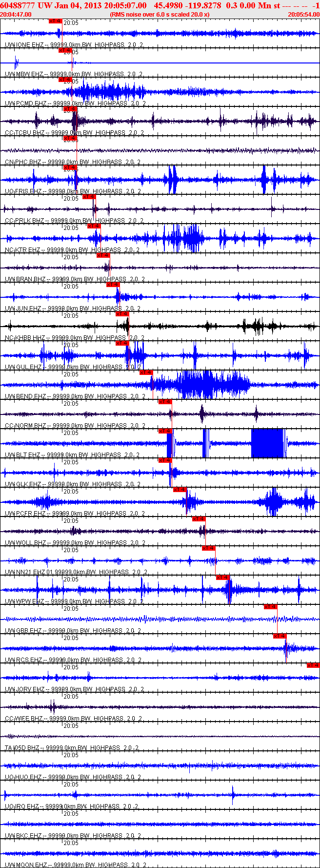Click the red pick marker on RCS trace
The height and width of the screenshot is (868, 320).
pos(280,636)
